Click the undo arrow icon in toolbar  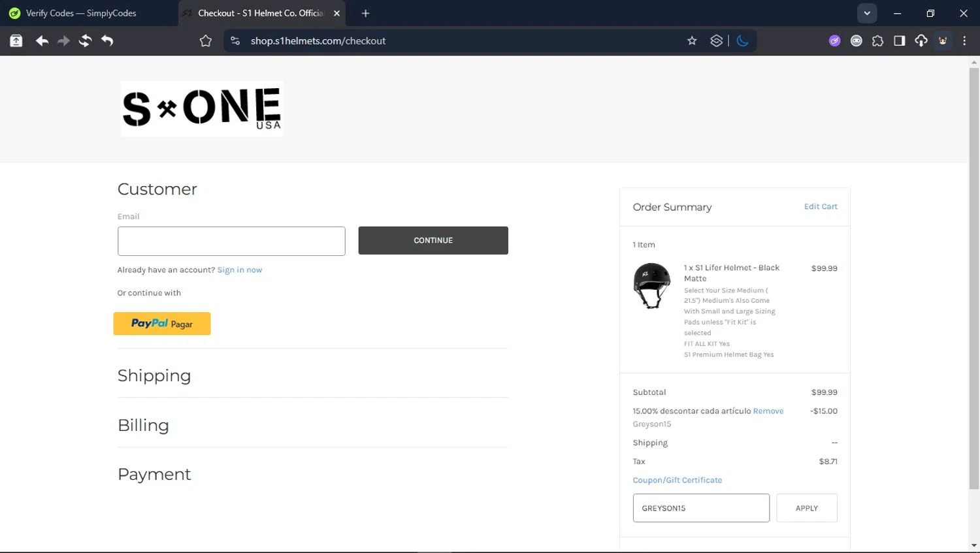coord(107,40)
